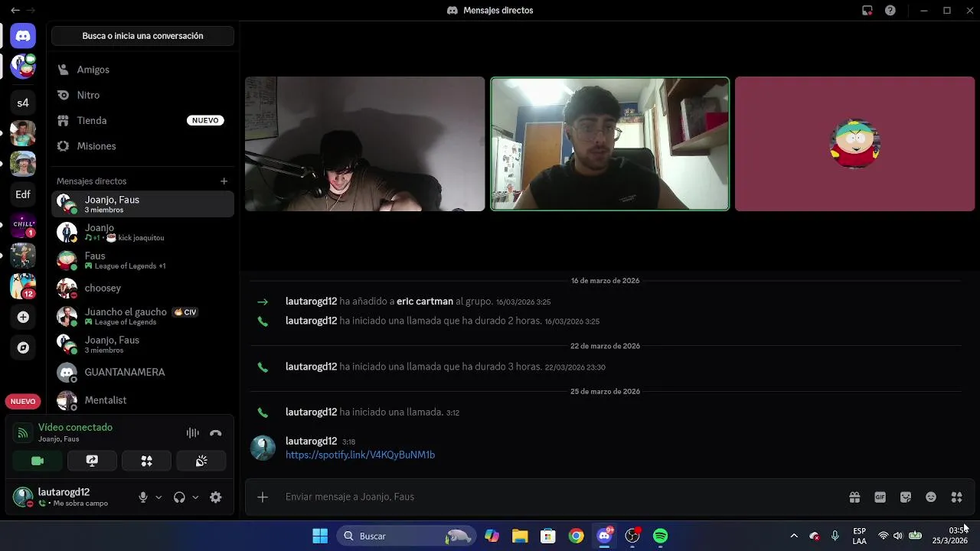Open the GUANTANAMERA conversation
This screenshot has width=980, height=551.
142,372
